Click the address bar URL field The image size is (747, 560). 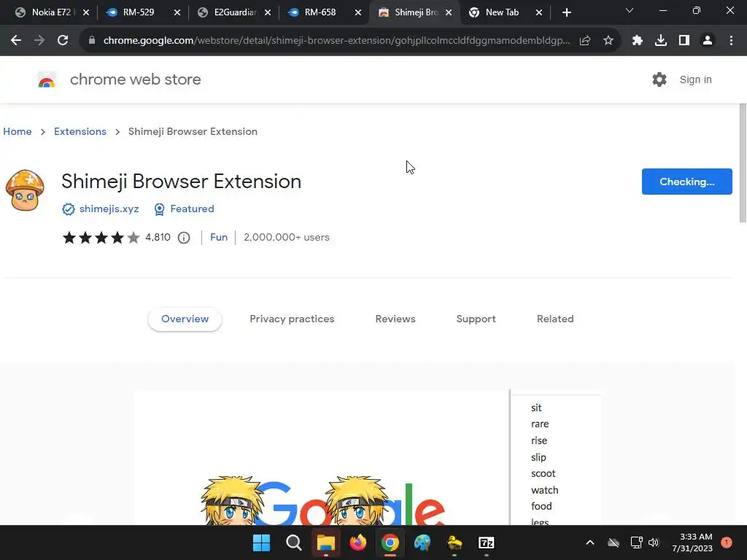(x=336, y=41)
